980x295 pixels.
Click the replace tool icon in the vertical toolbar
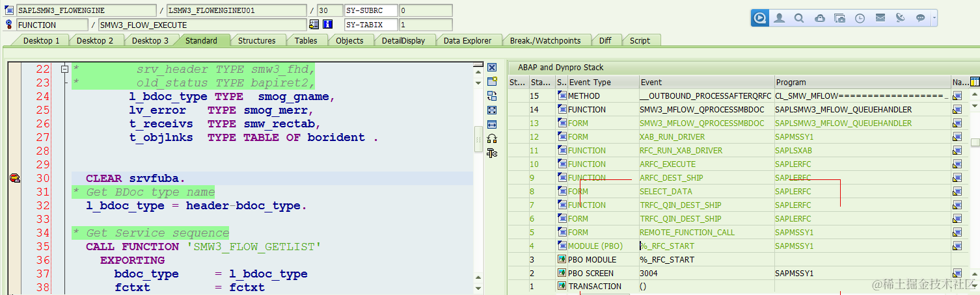pos(492,96)
